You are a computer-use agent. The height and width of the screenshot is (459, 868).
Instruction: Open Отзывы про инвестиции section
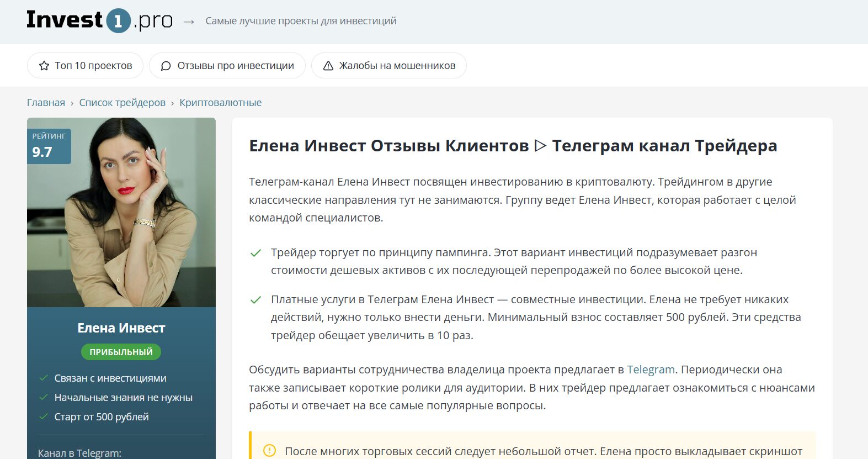(x=227, y=66)
